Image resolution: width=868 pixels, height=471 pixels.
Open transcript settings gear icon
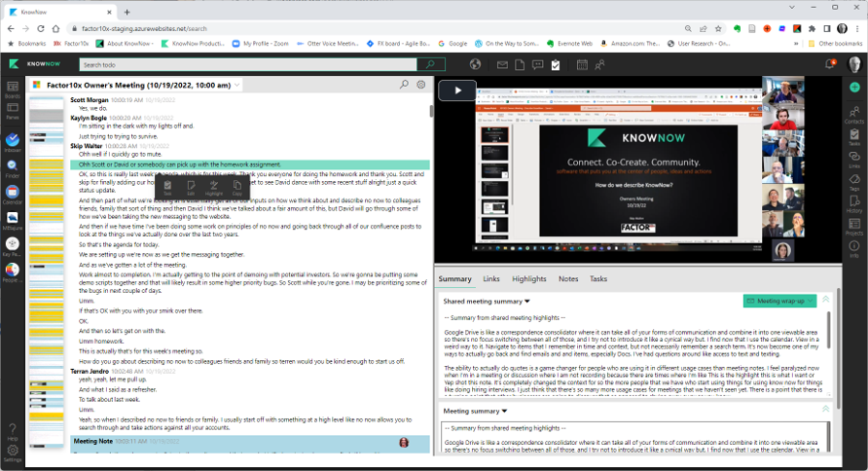click(x=421, y=85)
